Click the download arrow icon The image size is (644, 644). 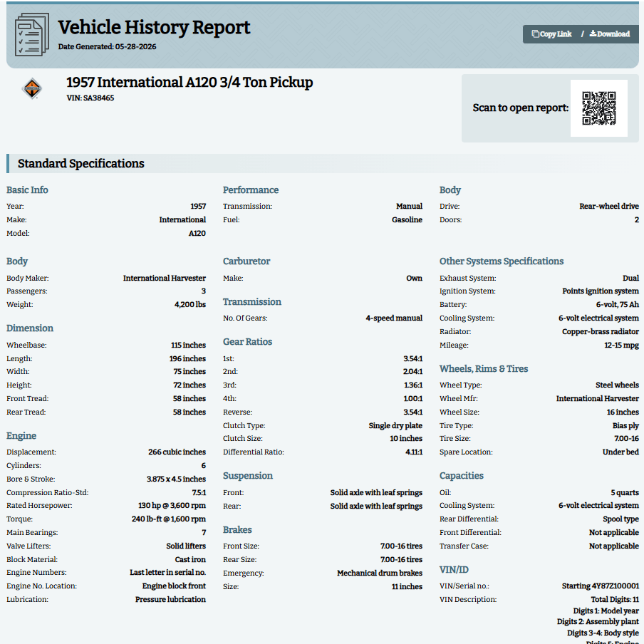(x=593, y=33)
